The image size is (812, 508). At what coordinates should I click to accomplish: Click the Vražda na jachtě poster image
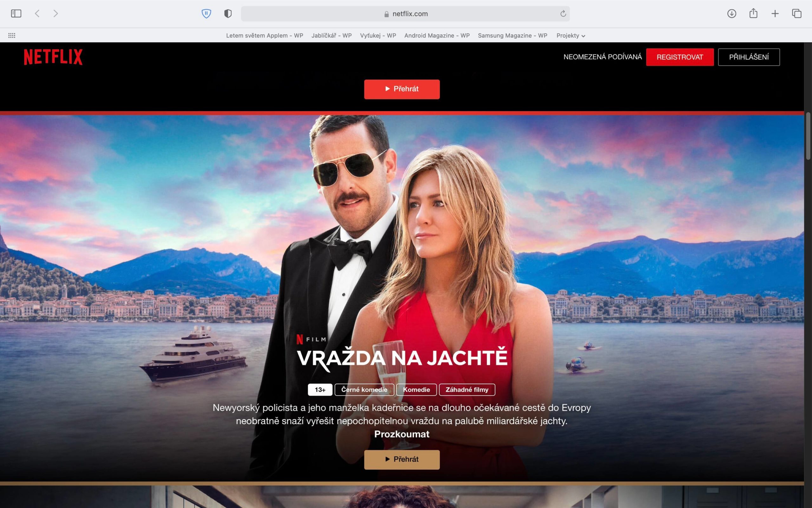402,298
